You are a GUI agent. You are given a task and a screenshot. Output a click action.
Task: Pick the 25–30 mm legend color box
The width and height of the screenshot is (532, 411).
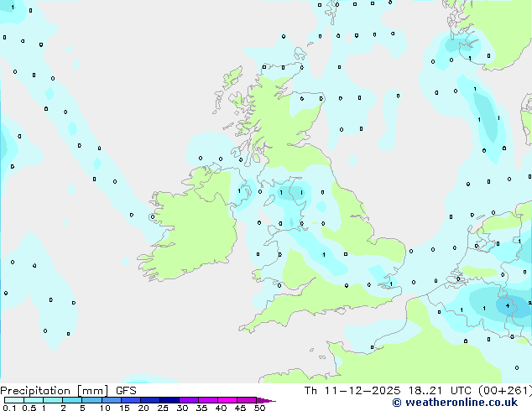(x=169, y=400)
